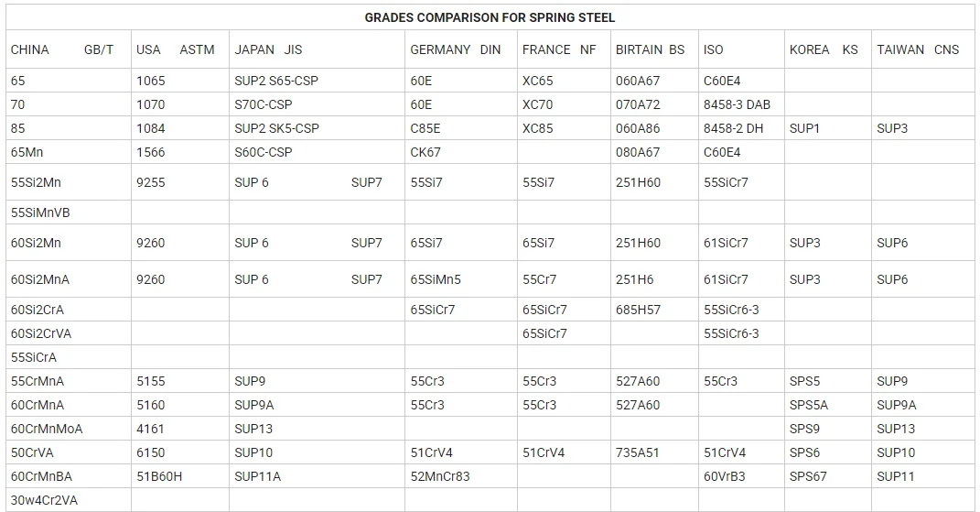The height and width of the screenshot is (512, 980).
Task: Click the USA ASTM column header
Action: [180, 49]
